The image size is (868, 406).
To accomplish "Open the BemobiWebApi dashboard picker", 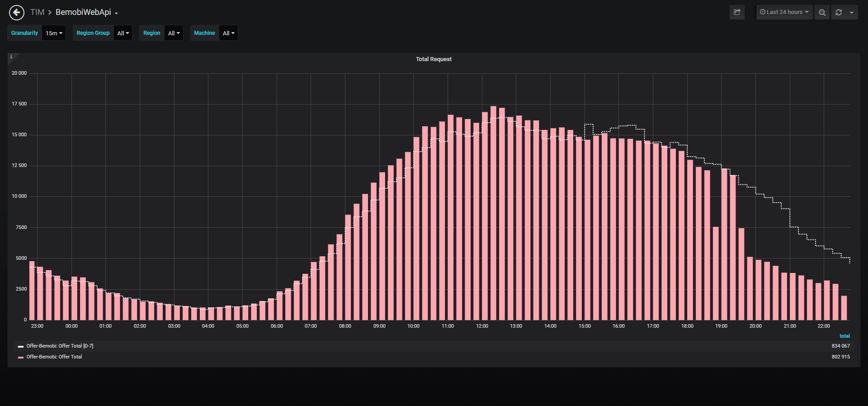I will 87,12.
